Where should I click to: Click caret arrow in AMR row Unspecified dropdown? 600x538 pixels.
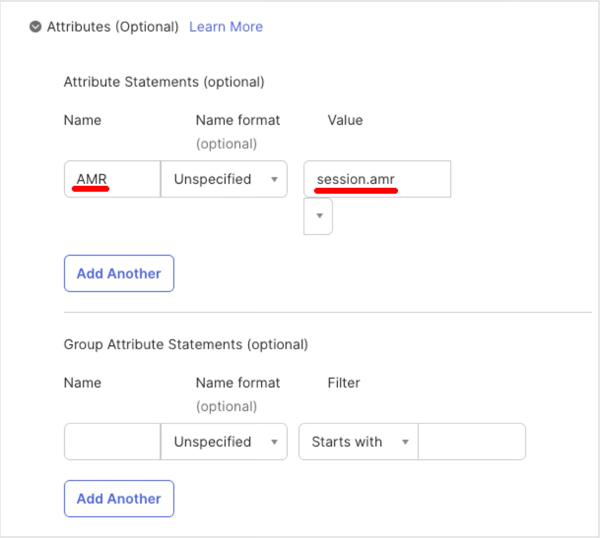click(x=273, y=181)
